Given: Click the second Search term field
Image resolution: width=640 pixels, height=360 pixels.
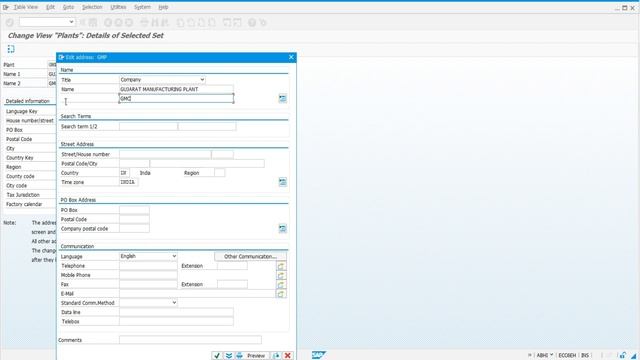Looking at the screenshot, I should (x=207, y=127).
